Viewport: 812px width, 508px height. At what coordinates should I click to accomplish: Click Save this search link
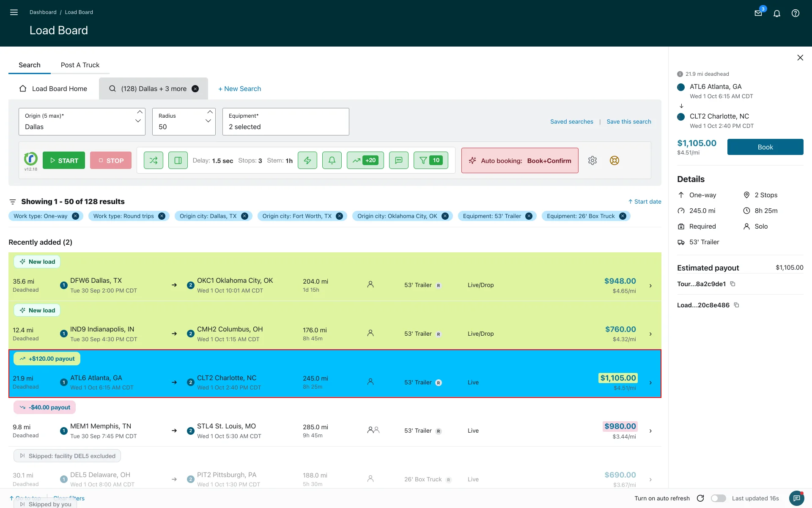pyautogui.click(x=629, y=121)
